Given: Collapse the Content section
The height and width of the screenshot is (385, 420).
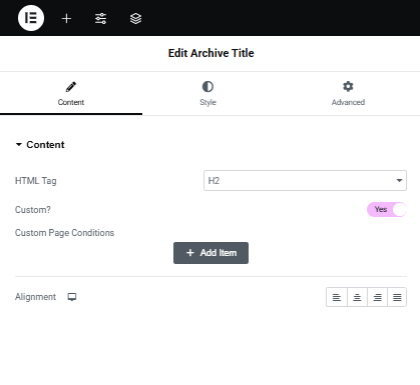Looking at the screenshot, I should (40, 145).
